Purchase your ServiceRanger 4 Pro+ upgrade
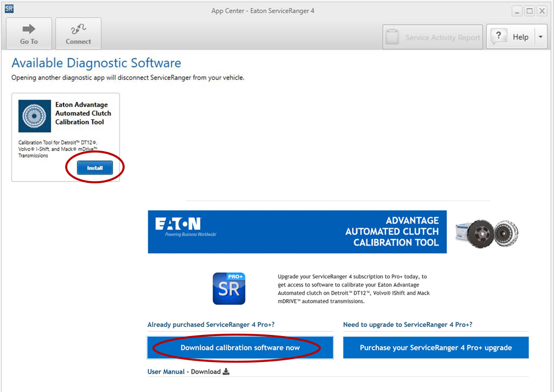Image resolution: width=554 pixels, height=392 pixels. point(436,348)
